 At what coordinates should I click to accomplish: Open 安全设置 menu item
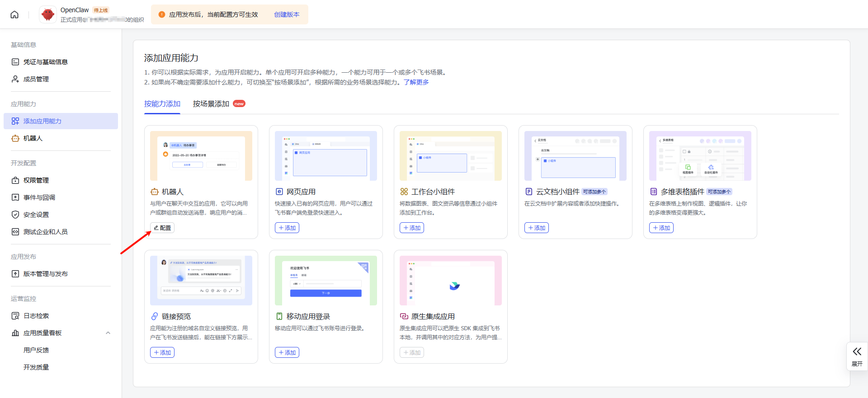coord(61,215)
